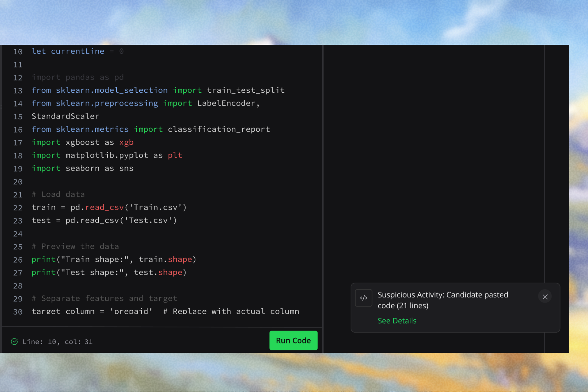
Task: Click line number 30 in the gutter
Action: [18, 312]
